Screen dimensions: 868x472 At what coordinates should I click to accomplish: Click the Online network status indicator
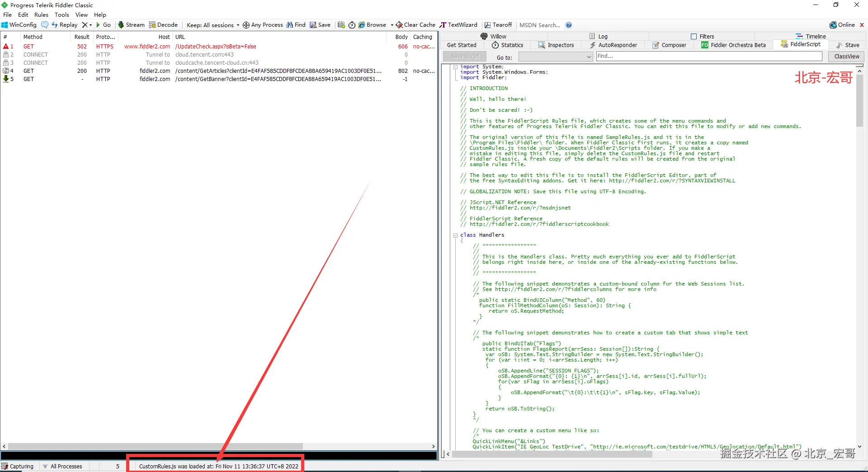[842, 25]
